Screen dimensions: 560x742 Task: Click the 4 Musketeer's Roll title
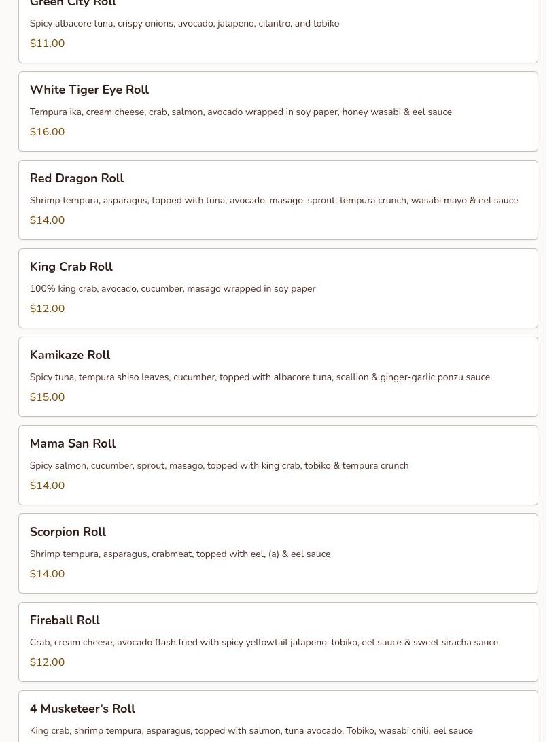[83, 709]
